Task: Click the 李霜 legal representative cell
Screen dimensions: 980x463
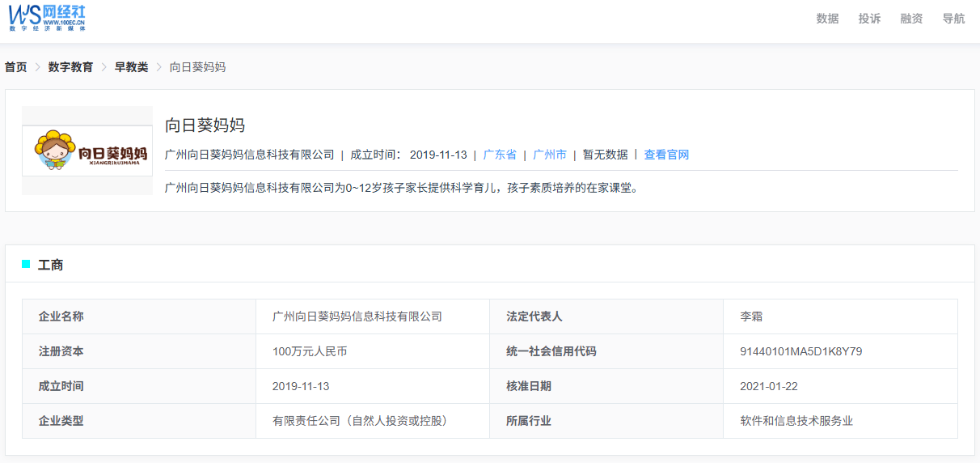Action: 840,316
